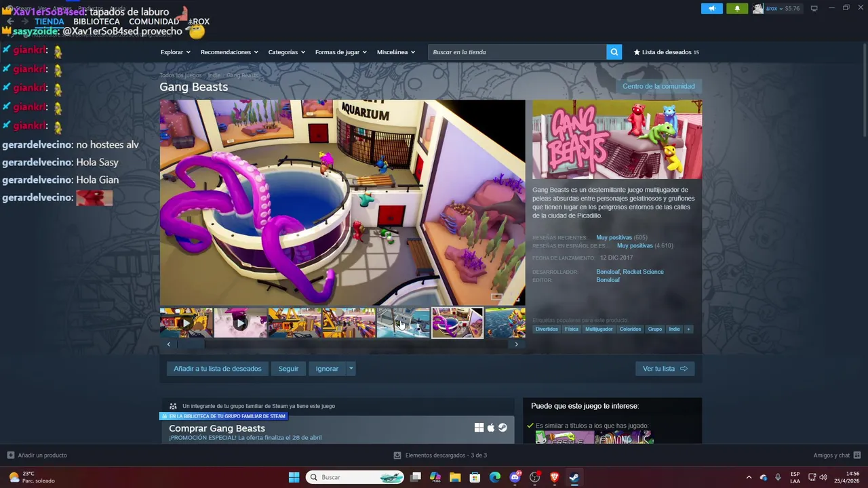The height and width of the screenshot is (488, 868).
Task: Expand the Explorar dropdown menu
Action: 175,52
